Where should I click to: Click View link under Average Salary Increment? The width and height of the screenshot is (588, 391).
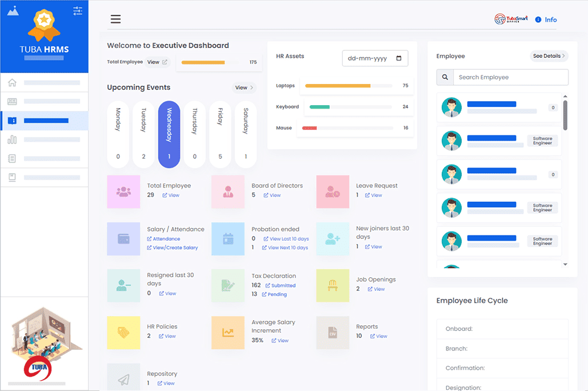click(x=280, y=341)
